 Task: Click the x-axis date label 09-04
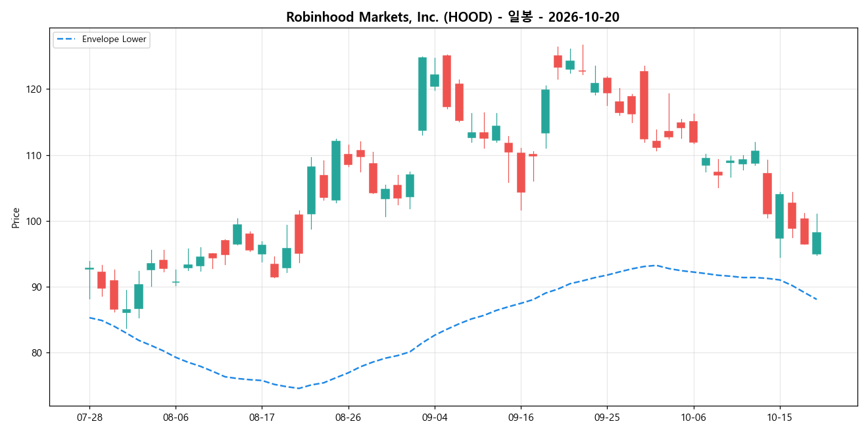(435, 418)
